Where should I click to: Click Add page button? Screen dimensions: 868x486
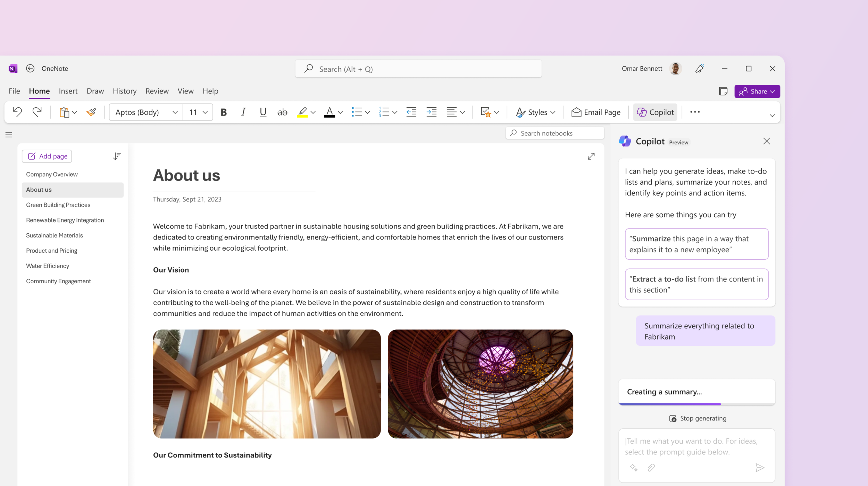(47, 156)
